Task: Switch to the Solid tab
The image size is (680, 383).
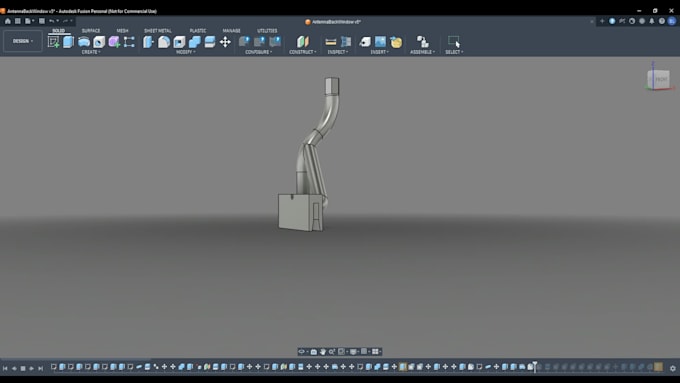Action: point(59,30)
